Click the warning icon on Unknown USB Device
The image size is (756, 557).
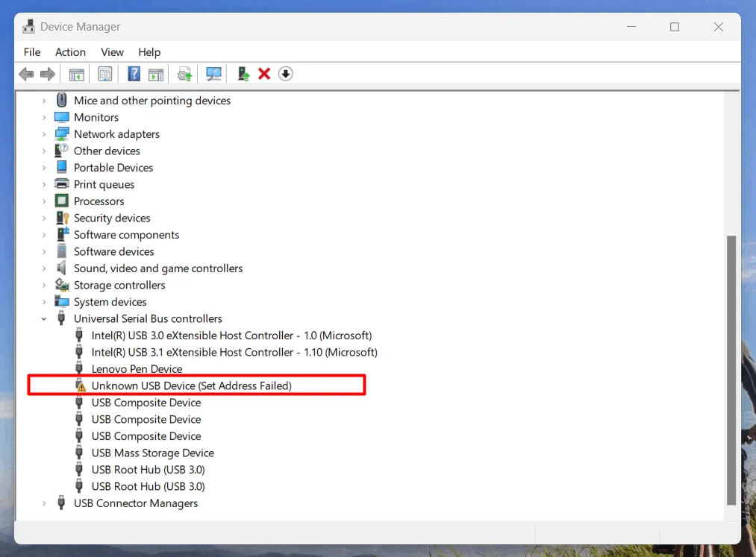tap(80, 386)
